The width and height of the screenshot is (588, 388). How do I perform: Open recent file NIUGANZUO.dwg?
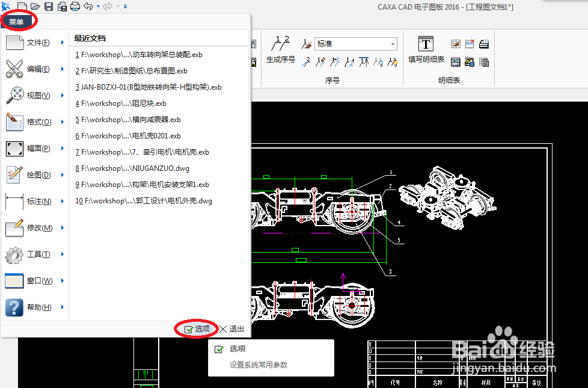[x=132, y=168]
